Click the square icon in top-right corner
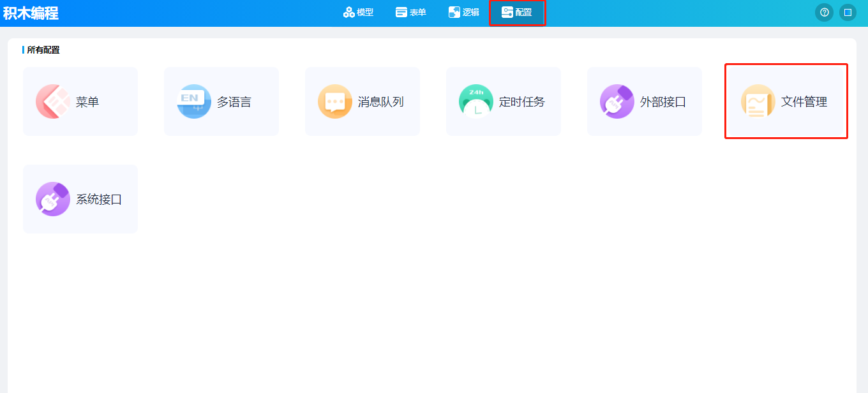The height and width of the screenshot is (393, 868). [848, 12]
